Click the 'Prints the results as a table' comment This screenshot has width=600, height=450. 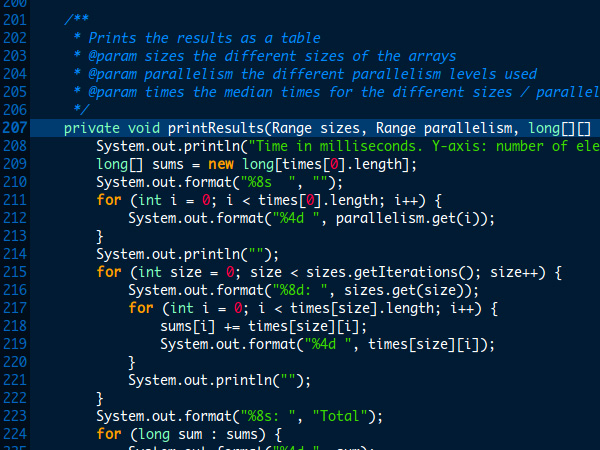pos(204,38)
